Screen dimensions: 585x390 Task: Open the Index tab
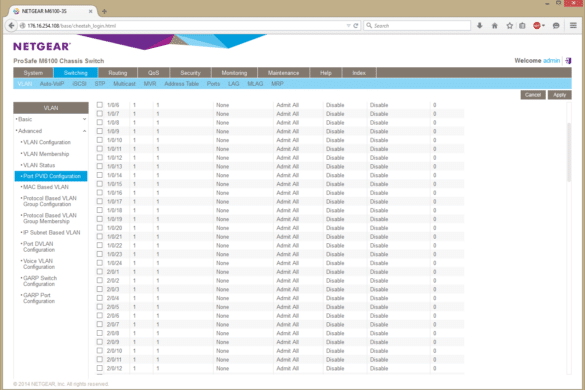(x=359, y=73)
